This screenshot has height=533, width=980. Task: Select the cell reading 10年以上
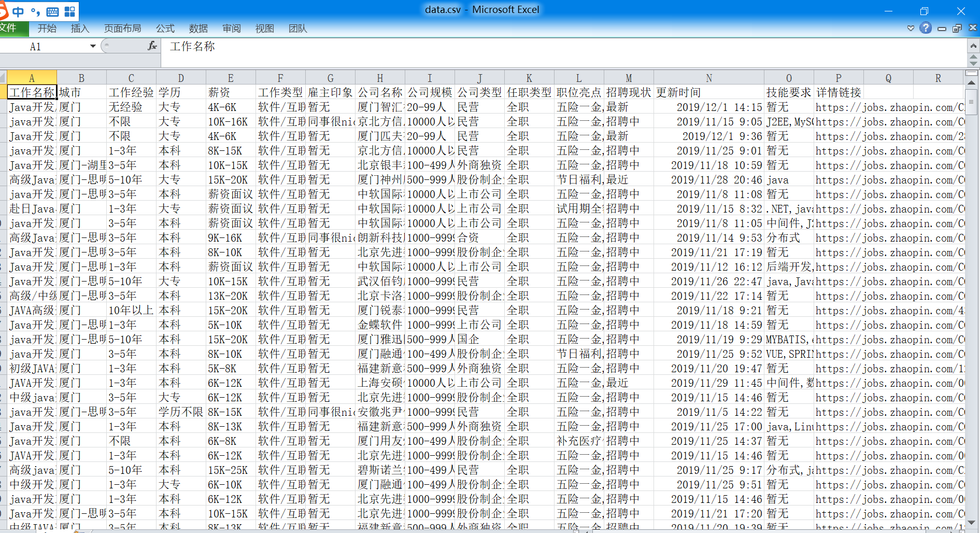131,310
